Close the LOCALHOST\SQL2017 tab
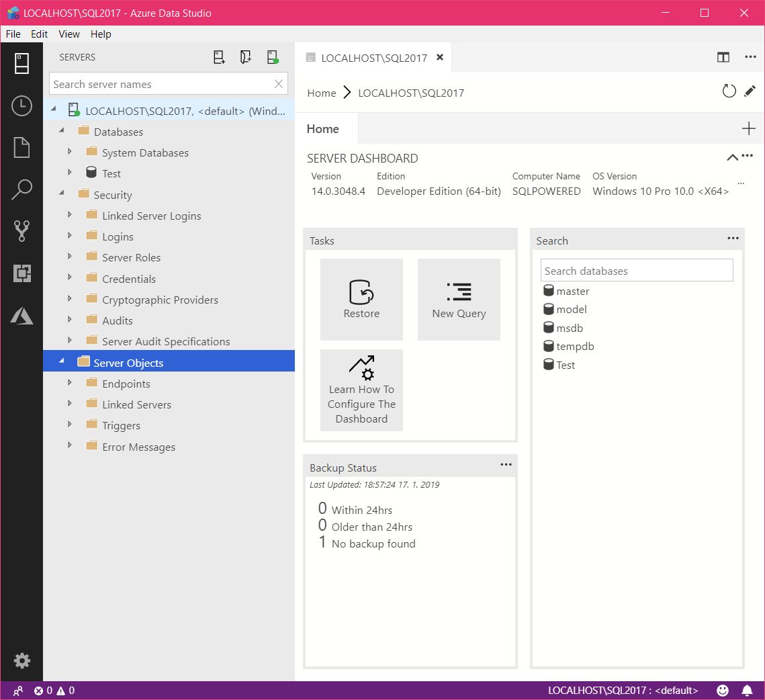 click(439, 57)
